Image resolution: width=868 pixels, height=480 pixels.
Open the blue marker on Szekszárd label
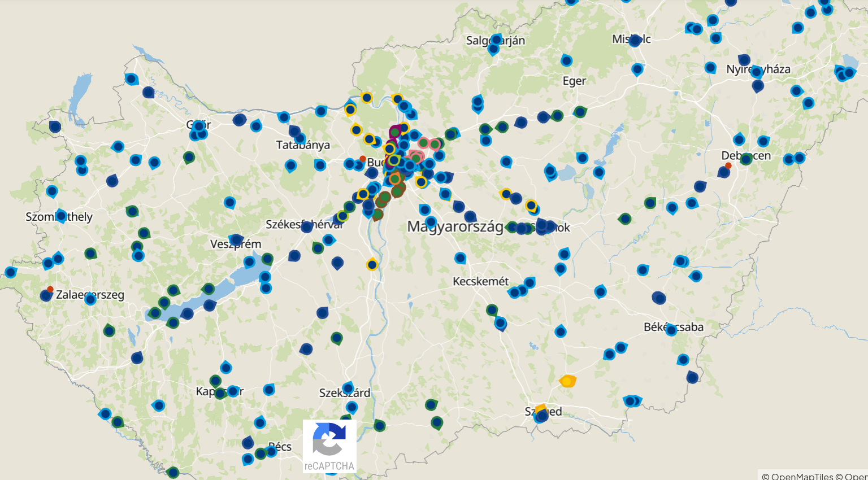point(348,388)
